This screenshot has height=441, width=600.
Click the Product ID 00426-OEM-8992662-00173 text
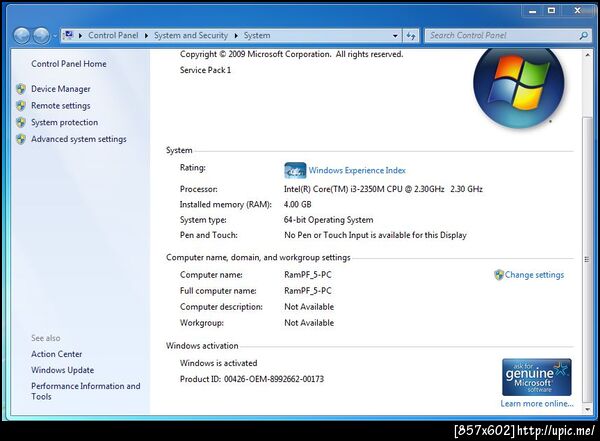[x=252, y=379]
